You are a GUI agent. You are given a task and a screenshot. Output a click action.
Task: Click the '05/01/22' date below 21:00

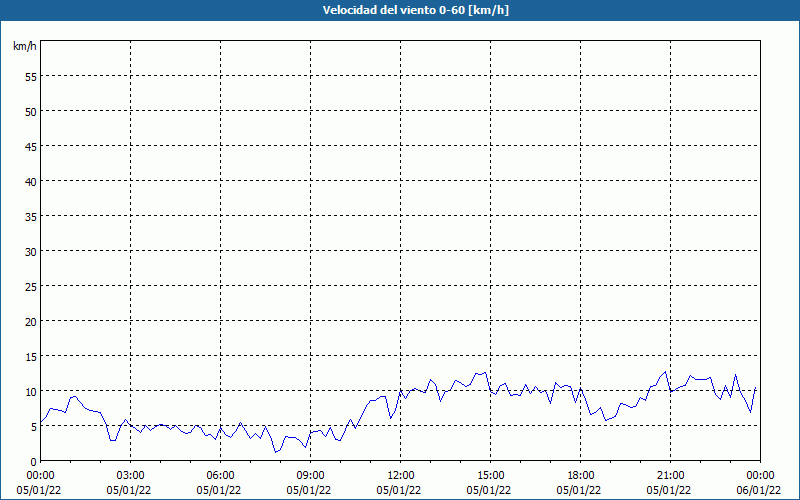point(668,490)
